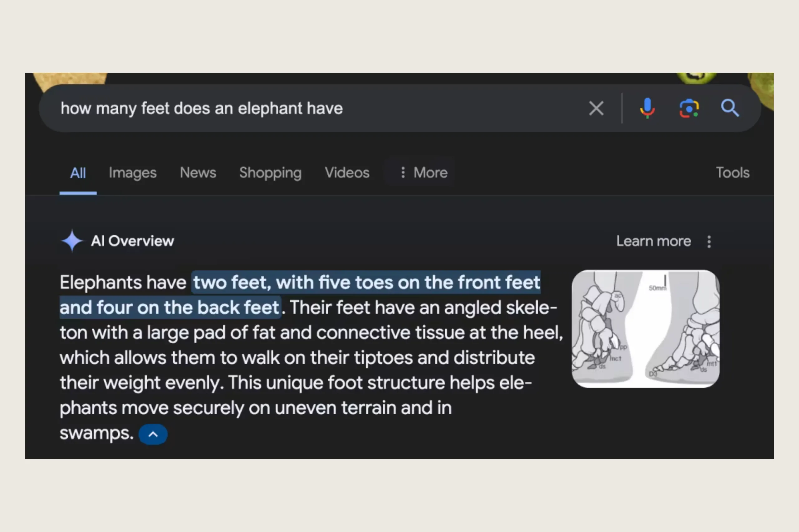
Task: Select the All tab
Action: pos(77,172)
